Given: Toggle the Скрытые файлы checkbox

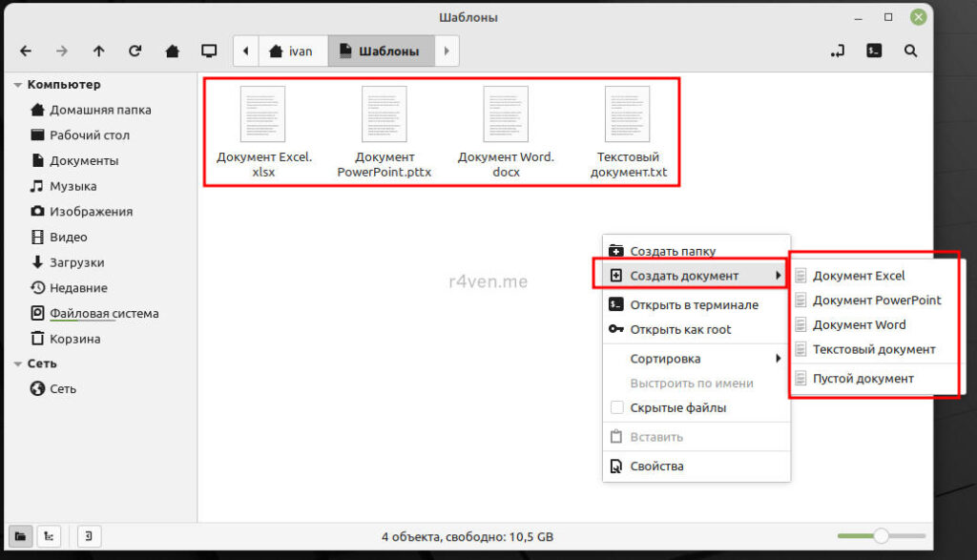Looking at the screenshot, I should tap(617, 408).
